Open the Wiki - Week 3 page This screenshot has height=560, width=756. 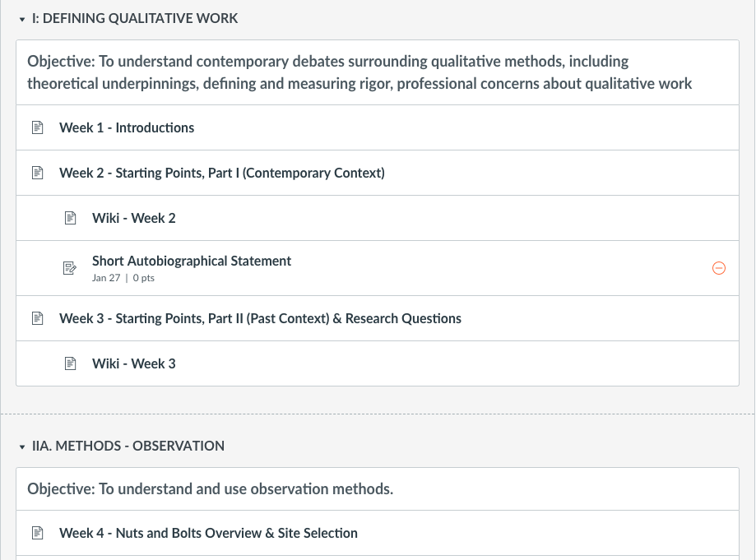click(x=134, y=363)
